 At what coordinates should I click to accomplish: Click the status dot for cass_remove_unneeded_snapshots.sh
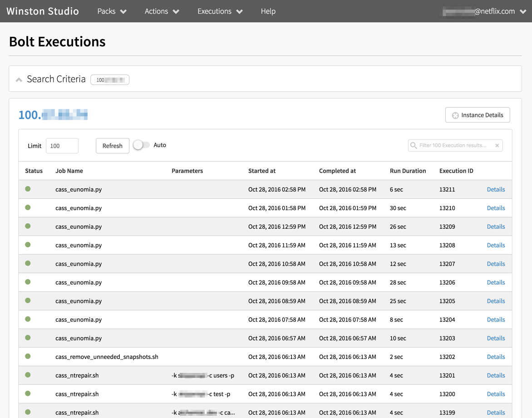(28, 356)
